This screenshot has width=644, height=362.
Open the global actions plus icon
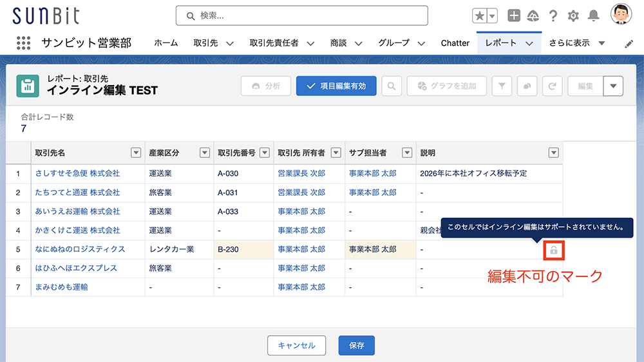[x=513, y=15]
